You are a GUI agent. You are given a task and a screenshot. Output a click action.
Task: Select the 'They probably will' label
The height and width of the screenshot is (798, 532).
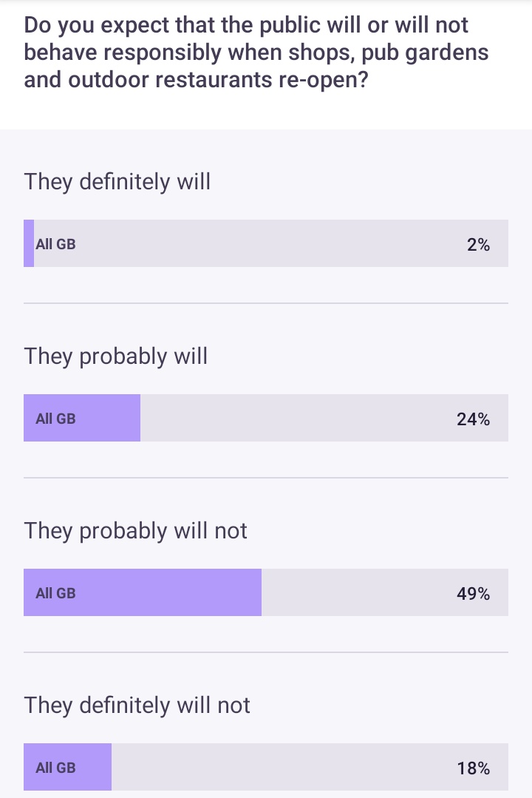(x=116, y=356)
